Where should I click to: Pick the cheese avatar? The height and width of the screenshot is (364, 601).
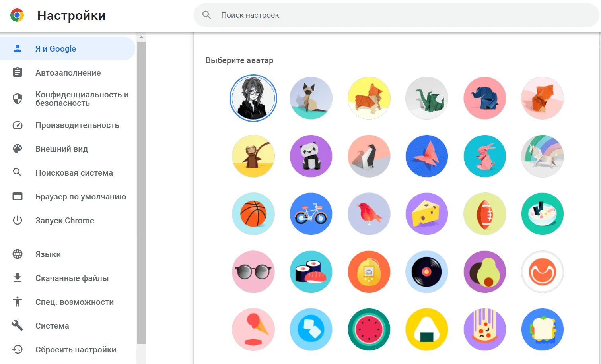click(427, 214)
